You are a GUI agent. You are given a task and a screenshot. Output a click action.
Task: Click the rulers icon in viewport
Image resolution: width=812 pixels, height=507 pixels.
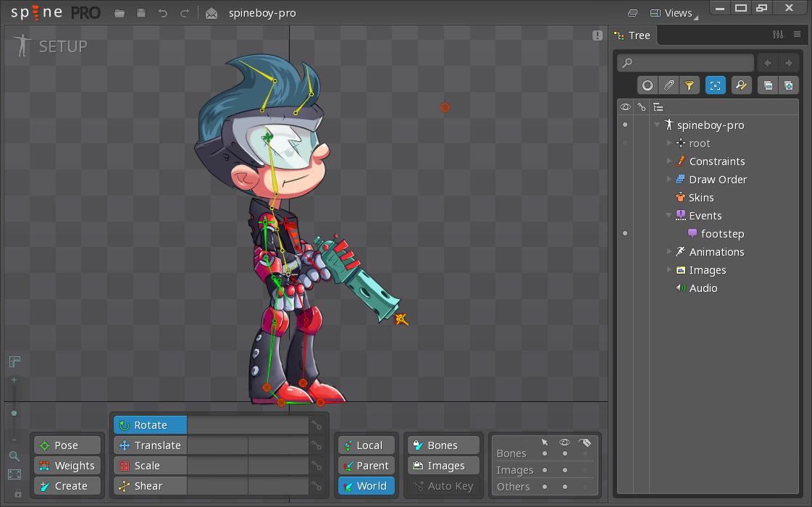click(14, 361)
